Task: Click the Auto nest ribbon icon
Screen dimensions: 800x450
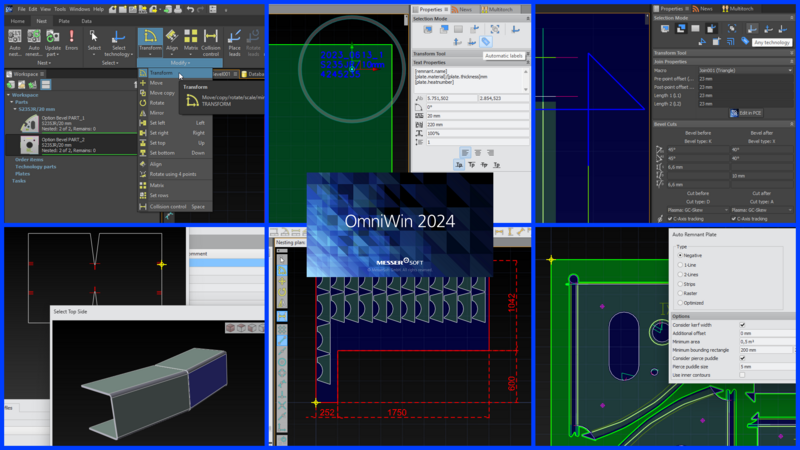Action: click(x=15, y=37)
